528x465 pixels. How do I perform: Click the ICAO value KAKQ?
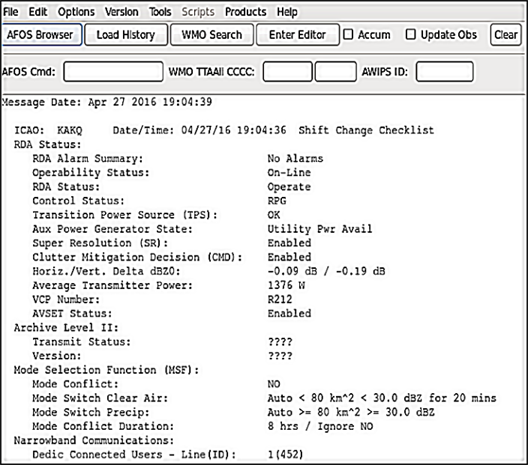[x=69, y=130]
